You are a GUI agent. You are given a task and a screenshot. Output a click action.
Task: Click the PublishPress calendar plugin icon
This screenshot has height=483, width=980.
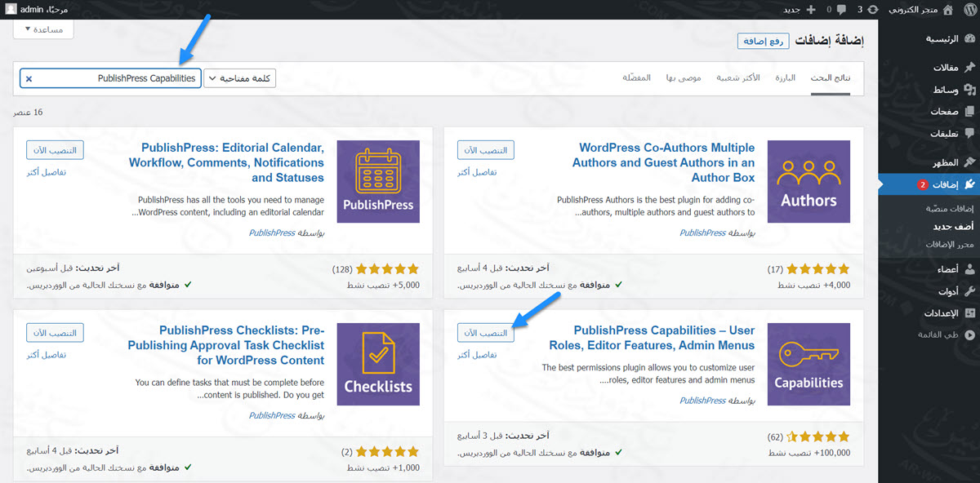point(377,181)
